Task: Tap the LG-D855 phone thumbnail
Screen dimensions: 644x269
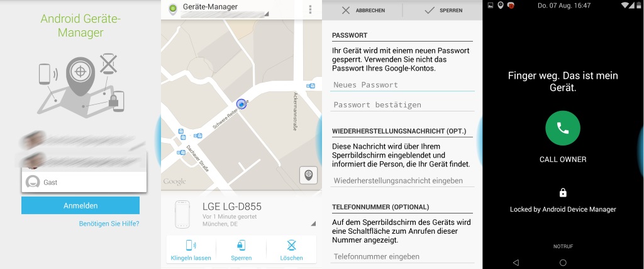Action: [182, 214]
